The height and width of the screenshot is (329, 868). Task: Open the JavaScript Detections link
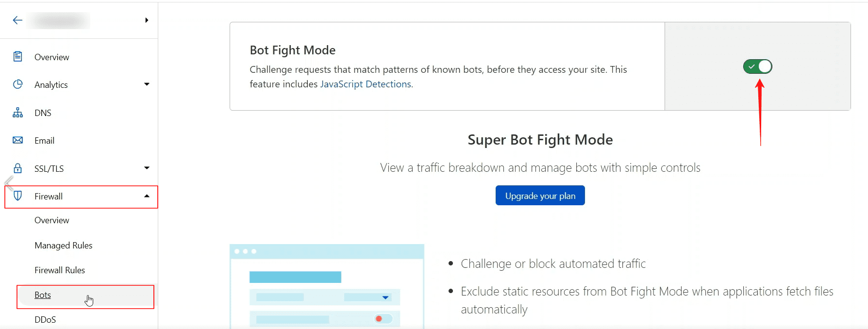(x=365, y=84)
